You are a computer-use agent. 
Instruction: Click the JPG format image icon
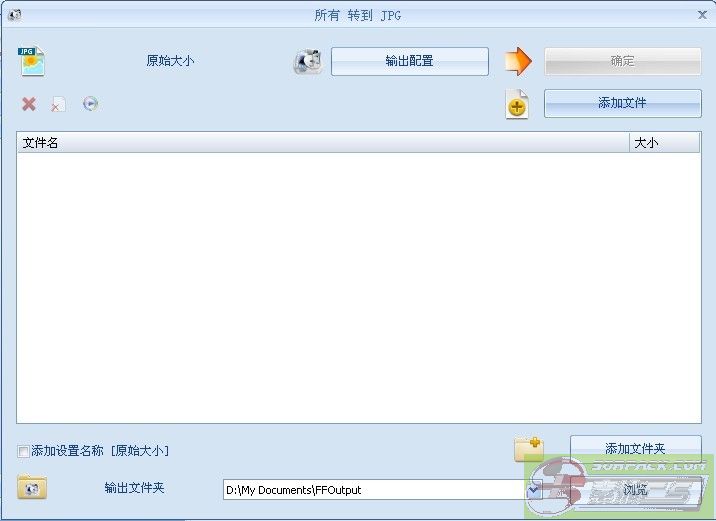(33, 61)
